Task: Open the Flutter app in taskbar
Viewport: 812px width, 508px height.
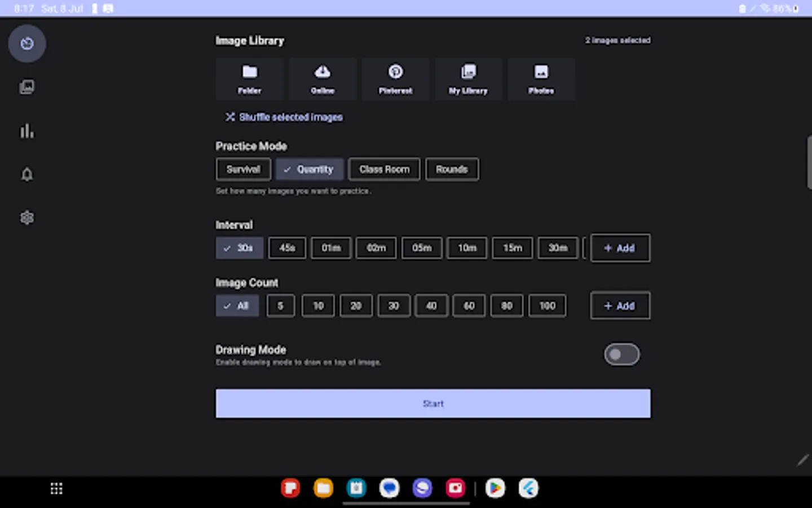Action: pos(528,488)
